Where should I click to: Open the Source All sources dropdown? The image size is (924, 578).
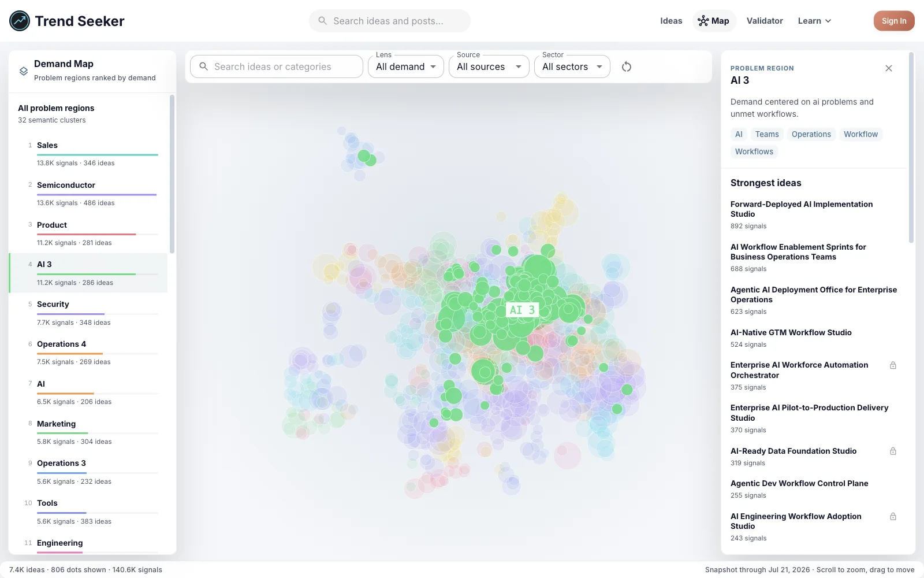[x=489, y=66]
